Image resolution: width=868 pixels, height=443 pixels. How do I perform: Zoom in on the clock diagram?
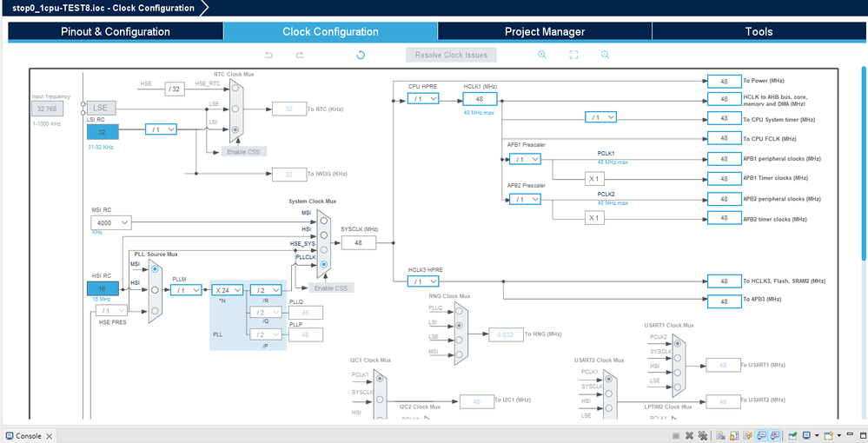(x=542, y=55)
